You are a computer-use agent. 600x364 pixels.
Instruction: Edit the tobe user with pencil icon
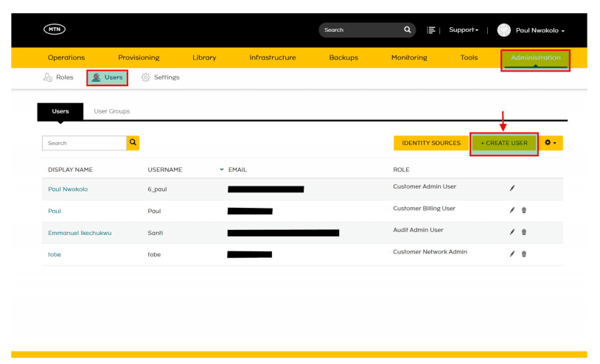click(512, 254)
